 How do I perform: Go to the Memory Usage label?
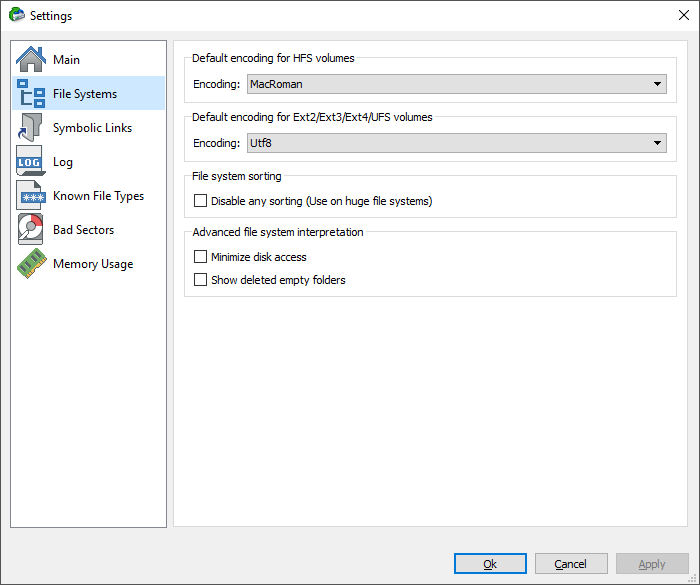tap(93, 264)
